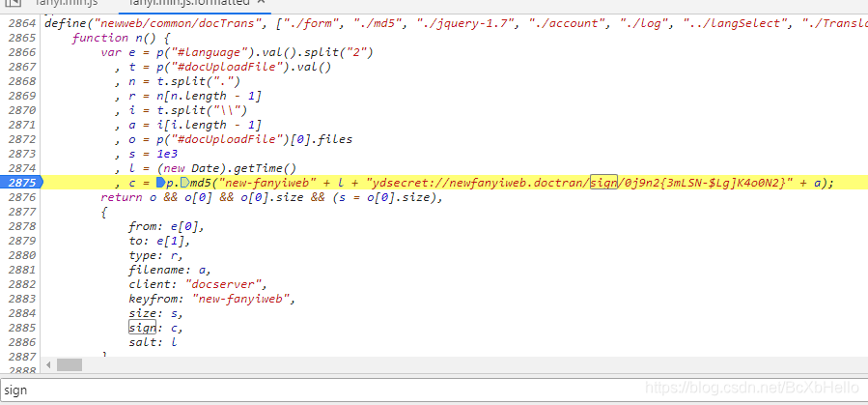The width and height of the screenshot is (868, 405).
Task: Remove the breakpoint on line 2875
Action: point(21,183)
